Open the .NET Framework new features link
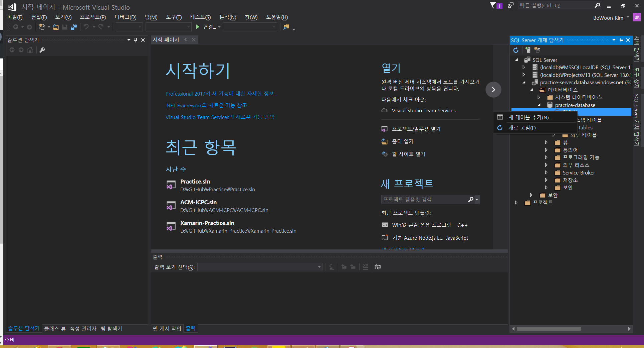The height and width of the screenshot is (348, 644). click(206, 105)
